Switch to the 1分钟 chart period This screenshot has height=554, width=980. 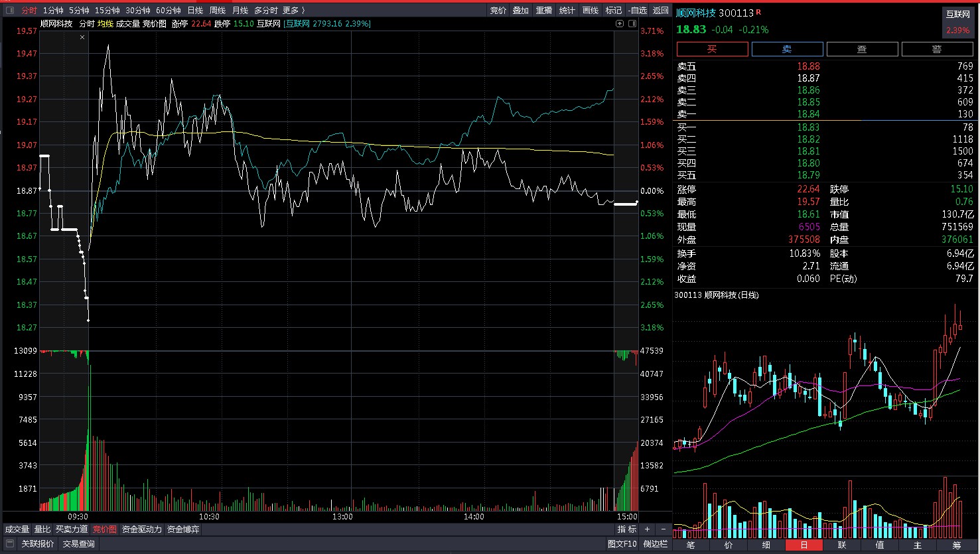click(53, 11)
